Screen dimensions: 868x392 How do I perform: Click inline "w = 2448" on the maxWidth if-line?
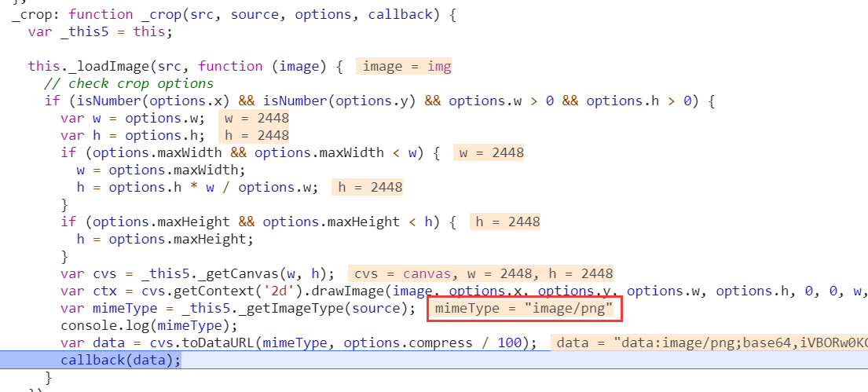[489, 153]
